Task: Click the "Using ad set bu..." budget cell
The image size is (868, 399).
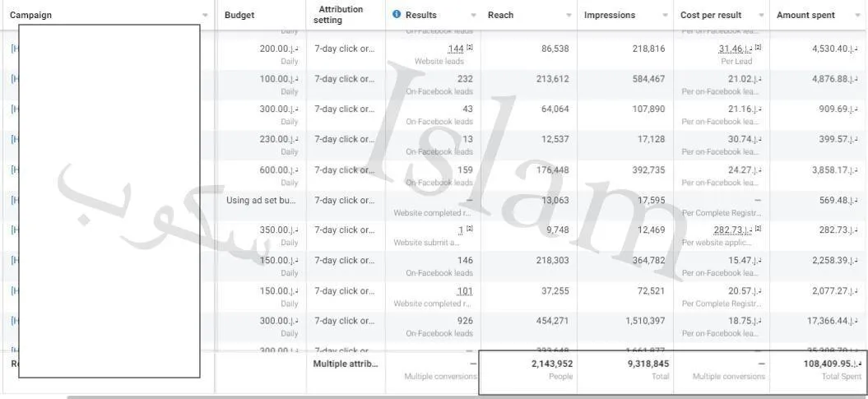Action: pyautogui.click(x=261, y=200)
